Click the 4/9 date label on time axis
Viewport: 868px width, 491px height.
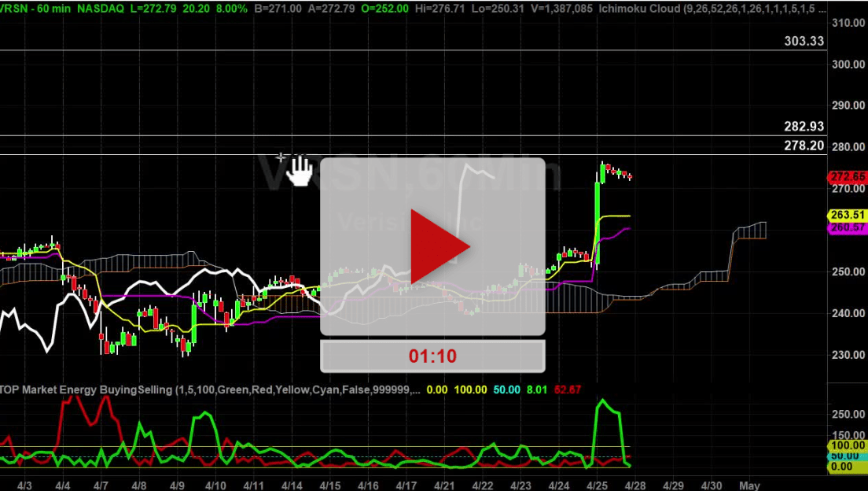[x=177, y=485]
